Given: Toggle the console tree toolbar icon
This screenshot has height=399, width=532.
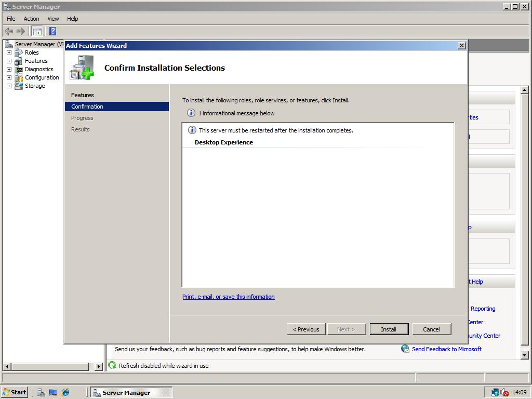Looking at the screenshot, I should point(37,32).
